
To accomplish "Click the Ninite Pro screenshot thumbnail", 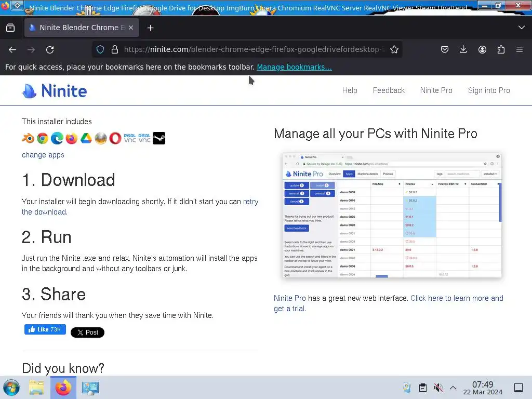I will (x=392, y=215).
